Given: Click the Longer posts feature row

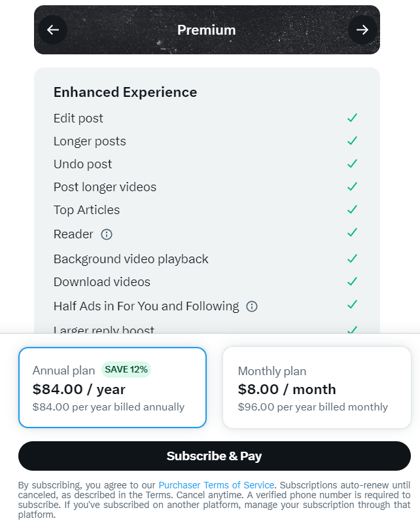Looking at the screenshot, I should pyautogui.click(x=90, y=141).
